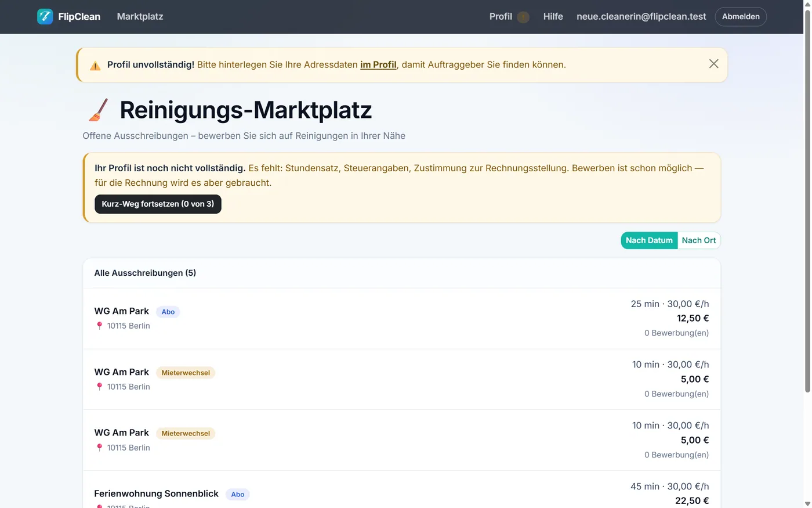Click the alert badge next to Profil
The height and width of the screenshot is (508, 812).
pos(523,17)
